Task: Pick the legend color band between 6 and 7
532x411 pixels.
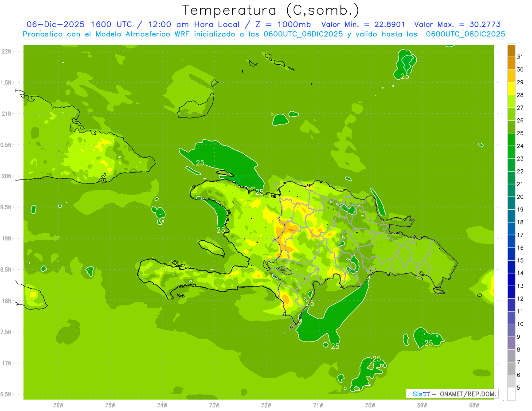Action: pos(511,369)
